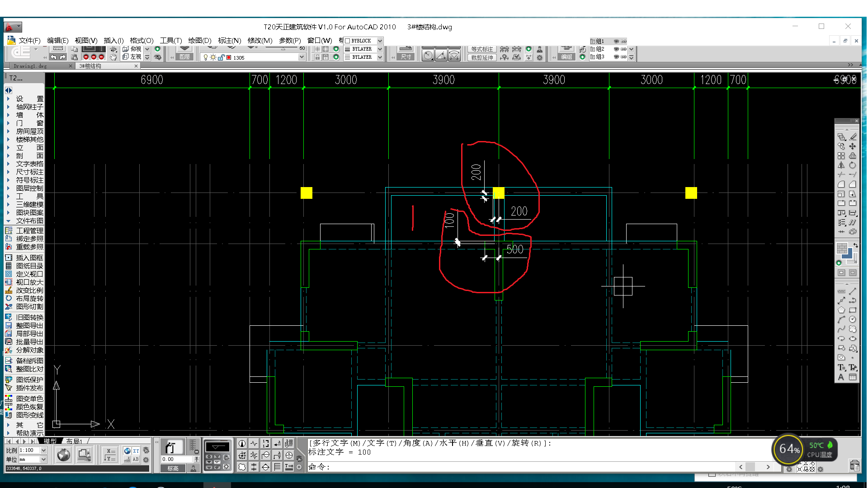The image size is (868, 488).
Task: Click the globe icon in bottom toolbar
Action: click(64, 455)
